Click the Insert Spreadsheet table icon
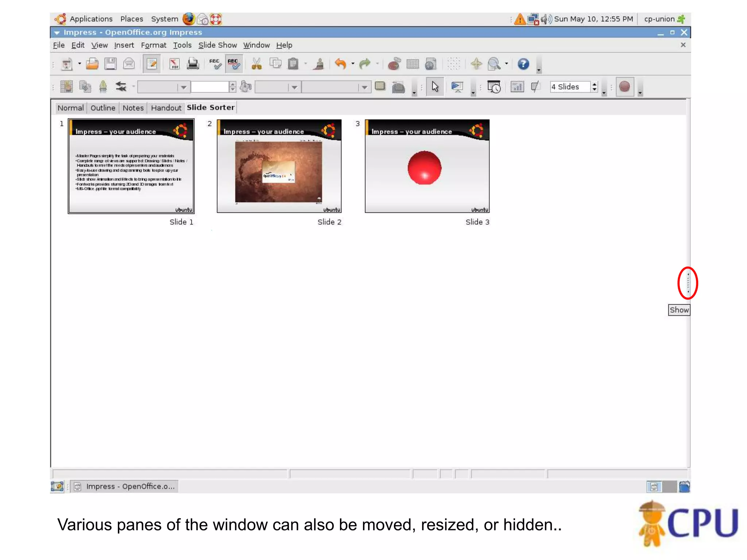The width and height of the screenshot is (747, 560). point(413,64)
